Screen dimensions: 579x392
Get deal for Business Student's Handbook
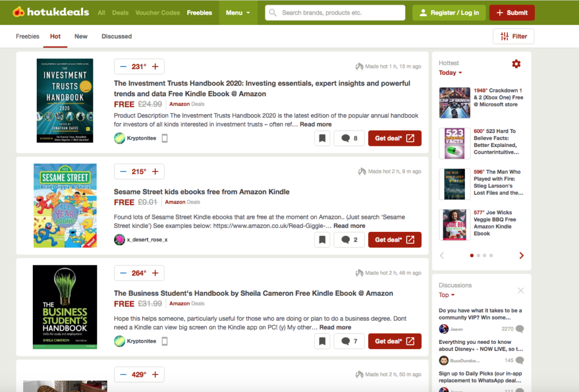pos(395,342)
